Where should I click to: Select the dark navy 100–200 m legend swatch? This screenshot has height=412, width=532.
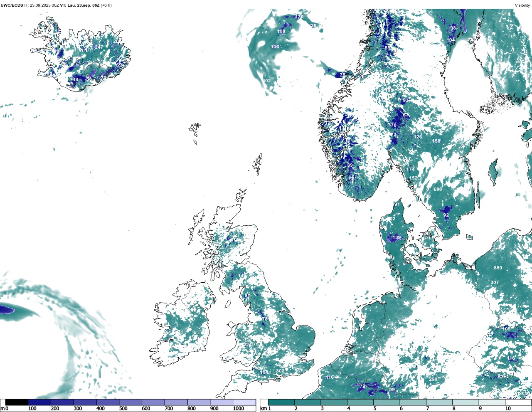pyautogui.click(x=39, y=402)
